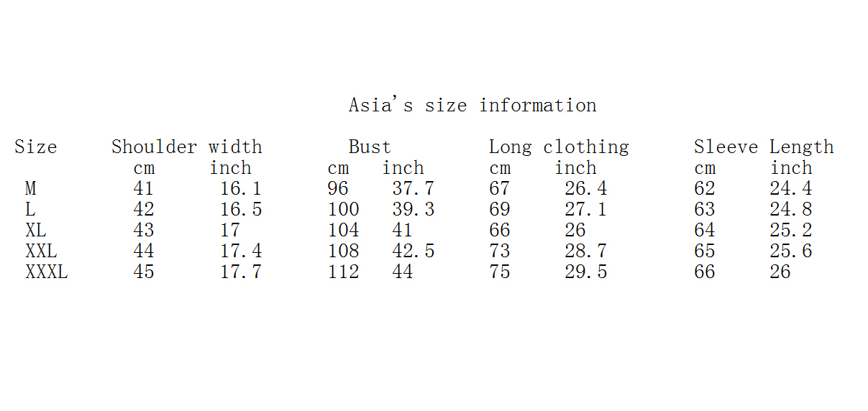This screenshot has height=411, width=868.
Task: Select the 42.5 bust inch value
Action: point(413,251)
